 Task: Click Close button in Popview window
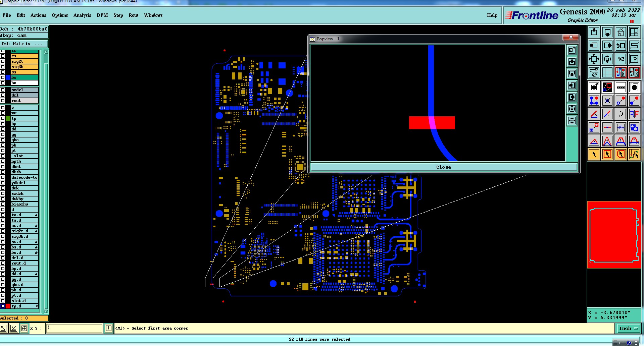click(444, 167)
